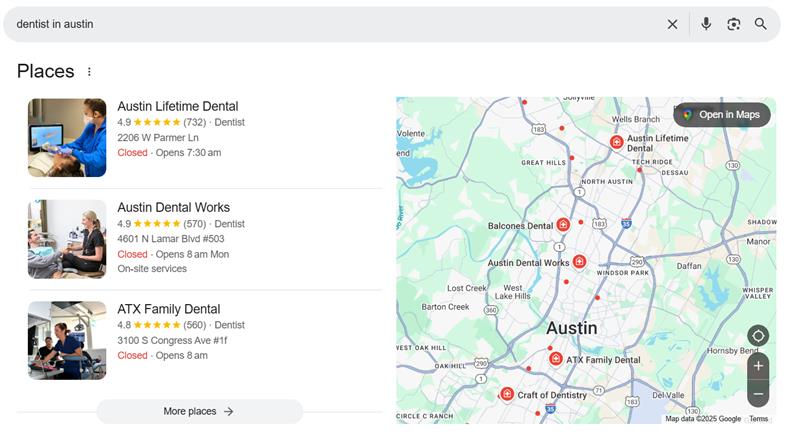Viewport: 800px width, 442px height.
Task: Click the '(570)' review count
Action: pos(194,224)
